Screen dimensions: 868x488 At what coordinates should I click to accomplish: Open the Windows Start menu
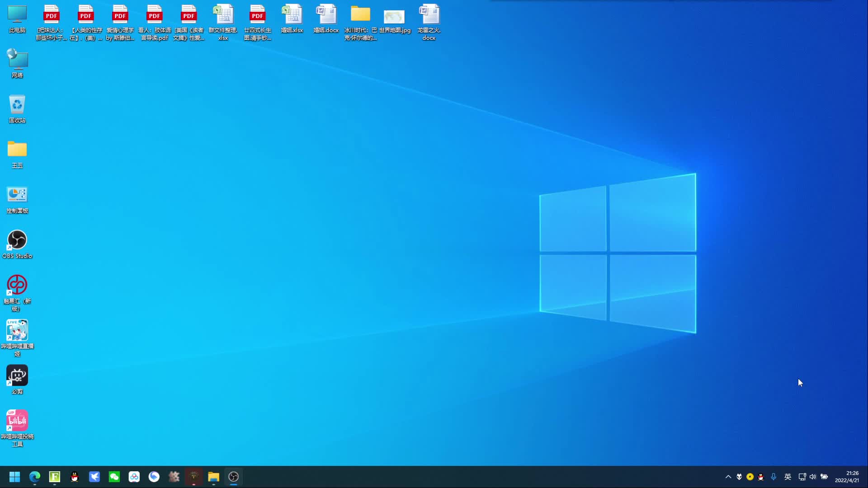(15, 477)
